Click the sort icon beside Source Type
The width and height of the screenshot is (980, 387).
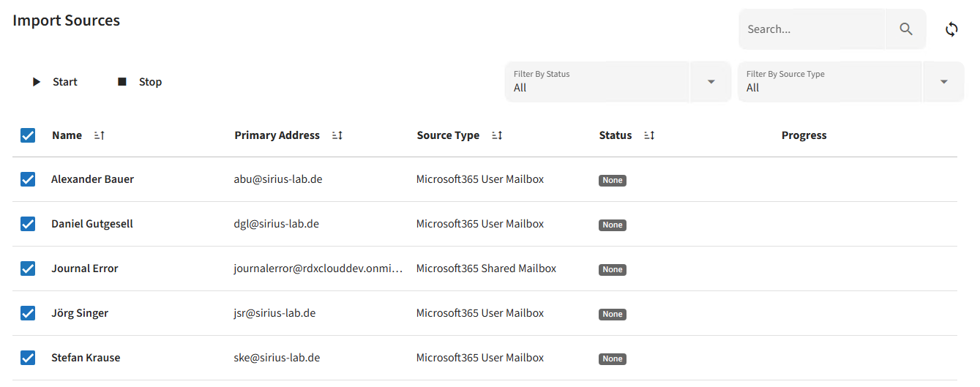click(x=497, y=135)
